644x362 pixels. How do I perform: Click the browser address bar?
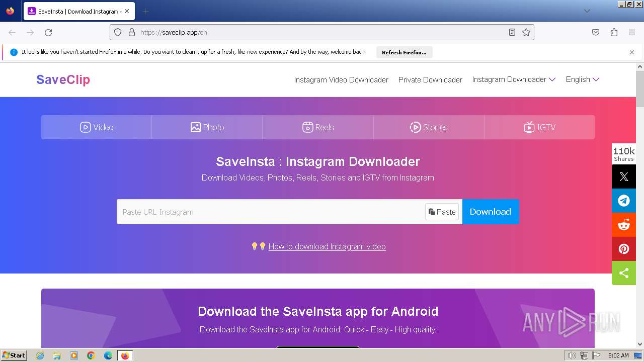coord(322,32)
